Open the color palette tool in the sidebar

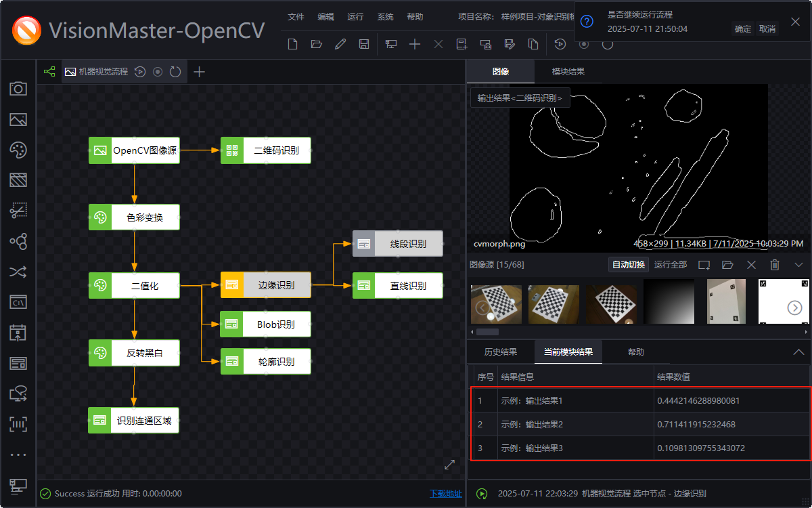pyautogui.click(x=18, y=150)
